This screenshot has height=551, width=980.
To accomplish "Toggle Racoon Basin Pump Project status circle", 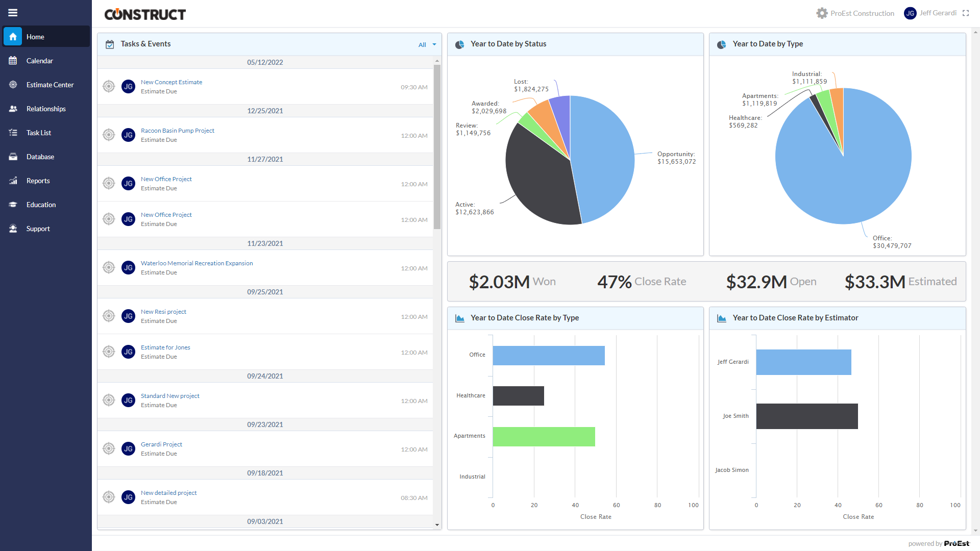I will click(x=109, y=135).
